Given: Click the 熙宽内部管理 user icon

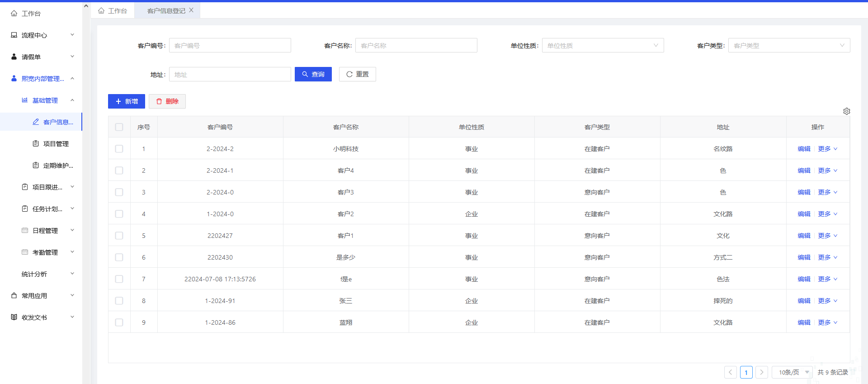Looking at the screenshot, I should click(14, 79).
